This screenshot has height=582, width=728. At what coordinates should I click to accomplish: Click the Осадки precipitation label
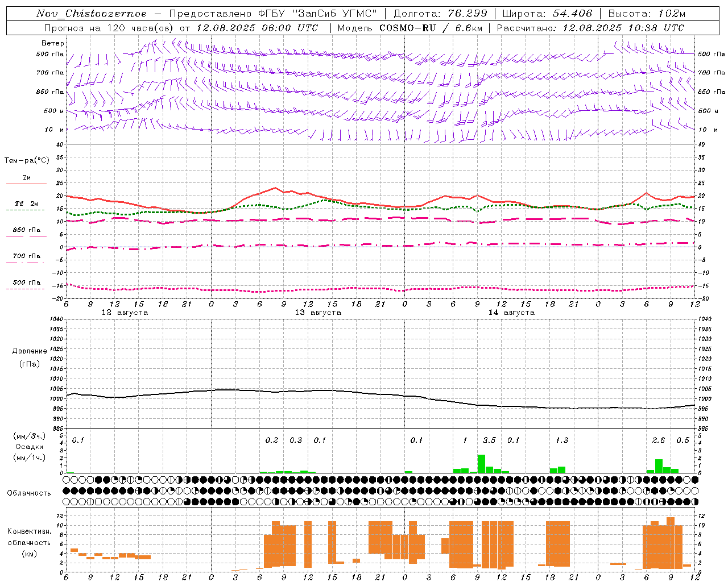[x=30, y=447]
